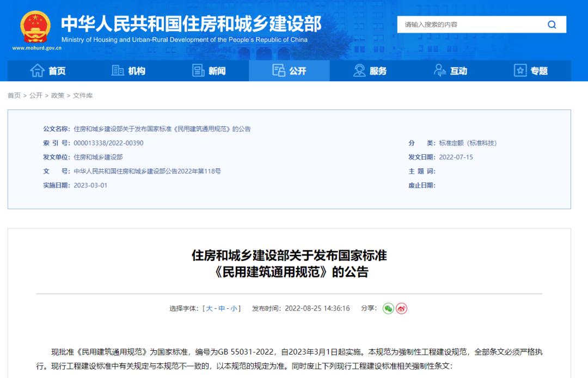Viewport: 588px width, 378px height.
Task: Click the search magnifier icon
Action: tap(552, 25)
